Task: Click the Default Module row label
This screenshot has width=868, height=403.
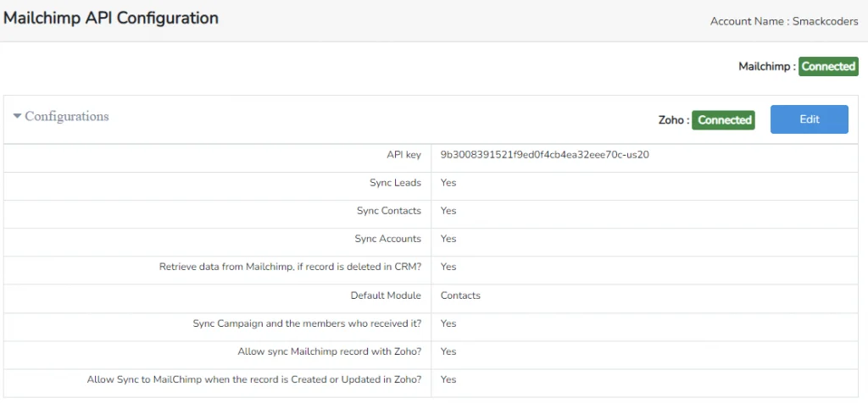Action: (x=386, y=295)
